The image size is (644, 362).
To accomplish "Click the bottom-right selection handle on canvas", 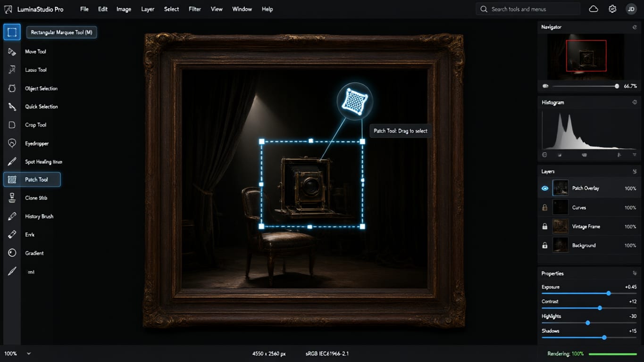I will 362,227.
